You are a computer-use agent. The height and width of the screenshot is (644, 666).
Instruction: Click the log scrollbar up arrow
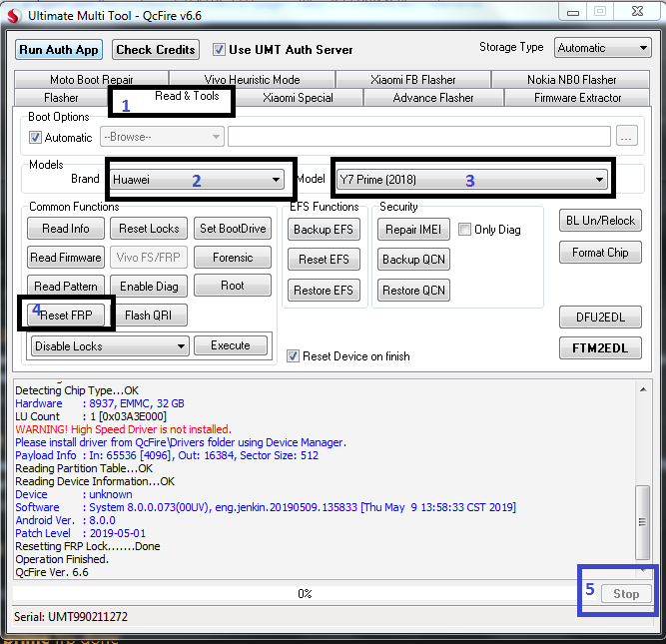click(643, 389)
